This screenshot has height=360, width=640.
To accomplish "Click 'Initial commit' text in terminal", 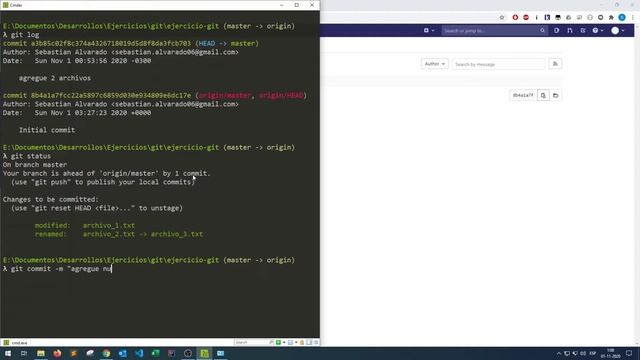I will coord(47,130).
